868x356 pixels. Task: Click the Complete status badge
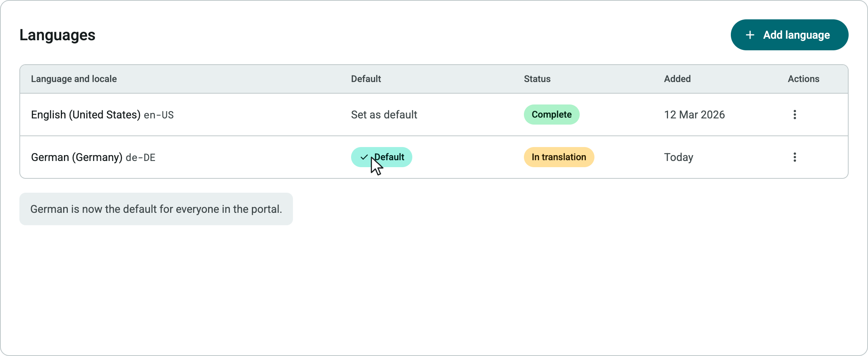coord(551,115)
